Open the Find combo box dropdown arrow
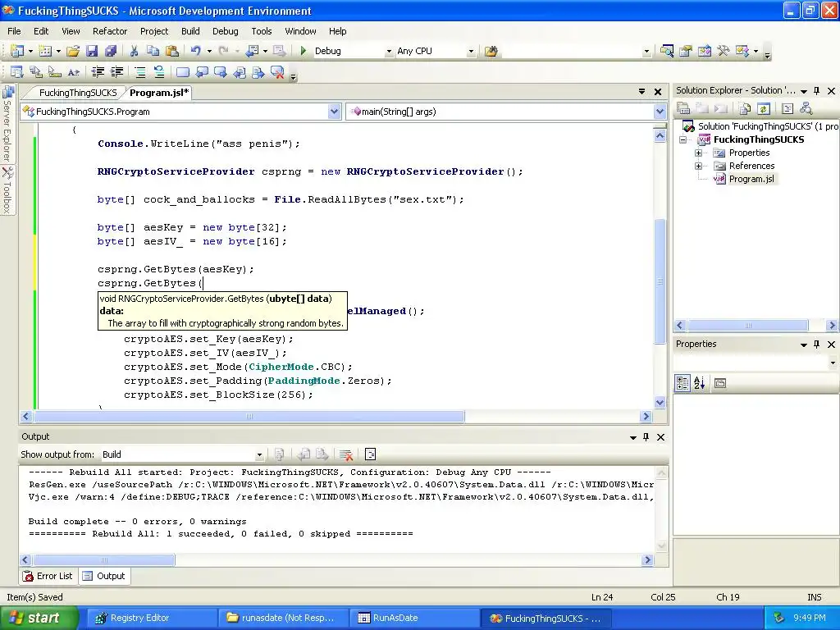Image resolution: width=840 pixels, height=630 pixels. pos(646,52)
